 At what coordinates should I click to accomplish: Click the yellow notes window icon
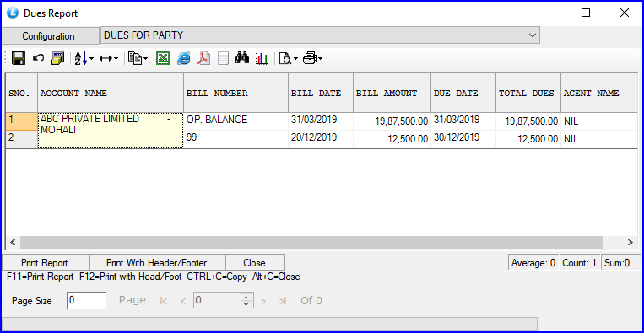(58, 59)
